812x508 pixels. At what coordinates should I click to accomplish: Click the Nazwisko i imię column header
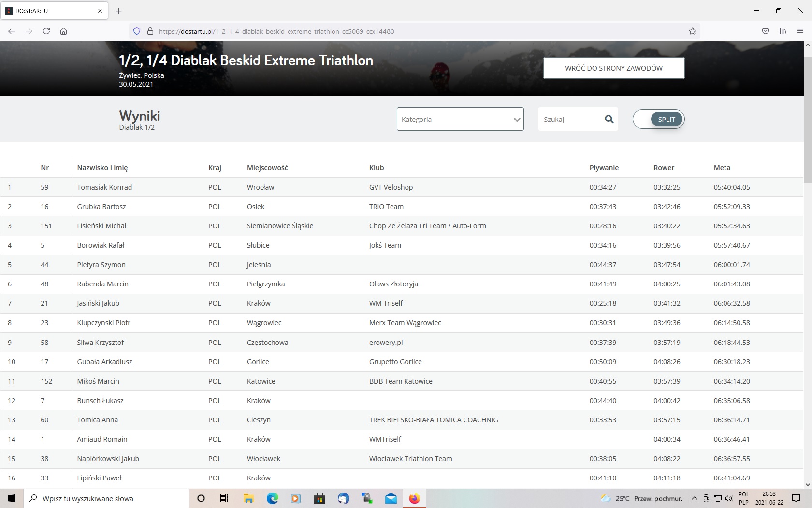point(102,168)
